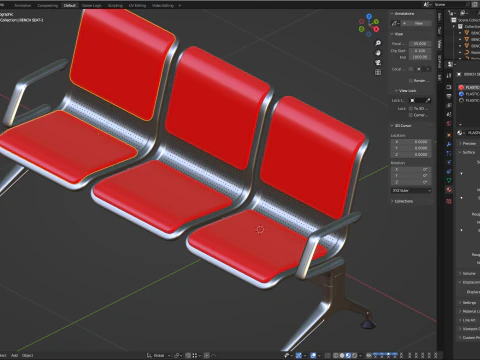
Task: Toggle X-ray mode in the viewport header
Action: [x=328, y=355]
